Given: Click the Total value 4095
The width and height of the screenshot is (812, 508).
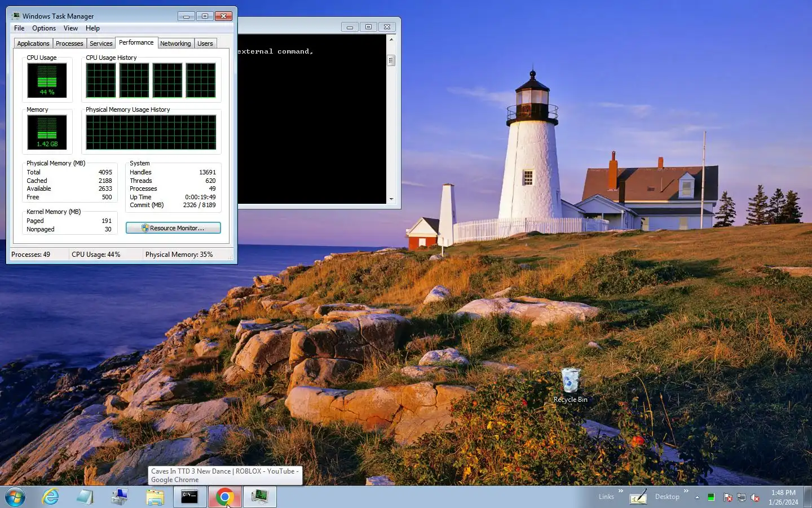Looking at the screenshot, I should [x=105, y=172].
